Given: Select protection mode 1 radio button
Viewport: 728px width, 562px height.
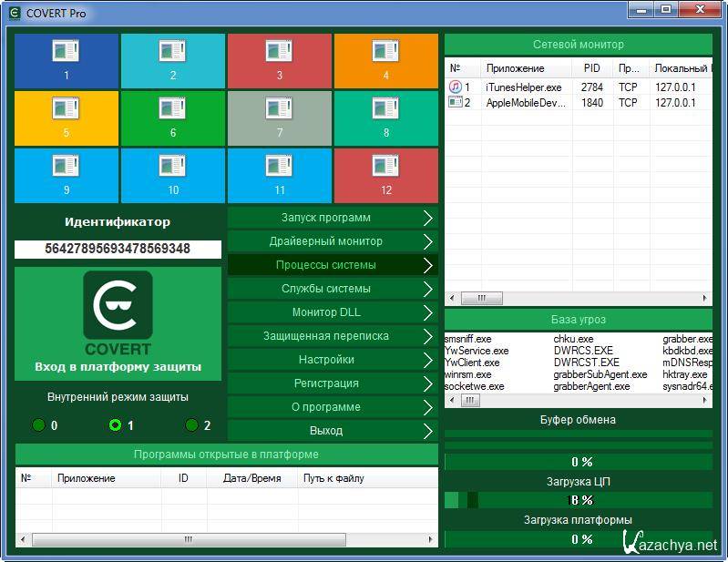Looking at the screenshot, I should coord(116,425).
